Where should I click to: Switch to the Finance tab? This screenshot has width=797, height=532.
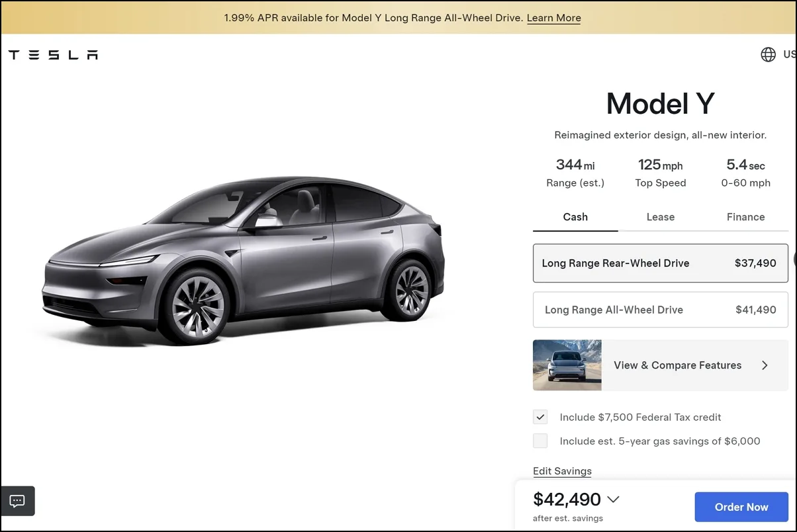click(745, 217)
